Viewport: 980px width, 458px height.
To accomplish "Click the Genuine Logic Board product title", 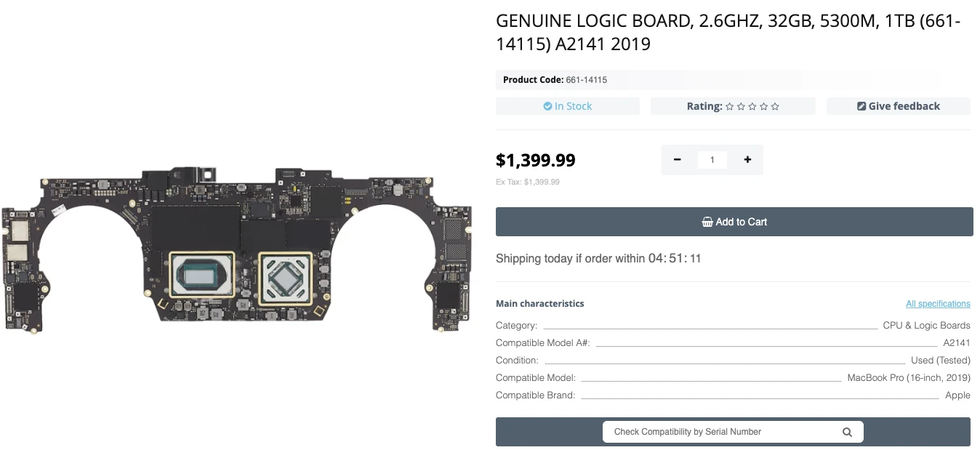I will click(728, 33).
